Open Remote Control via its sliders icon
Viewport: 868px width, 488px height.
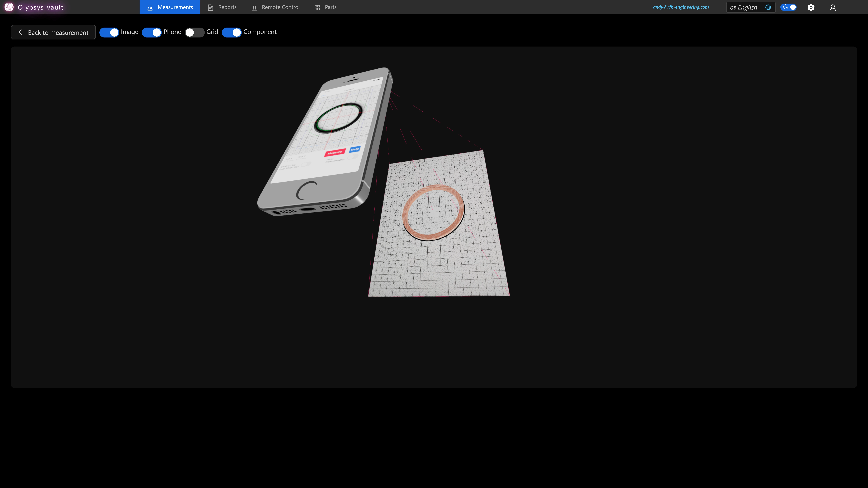pyautogui.click(x=254, y=7)
